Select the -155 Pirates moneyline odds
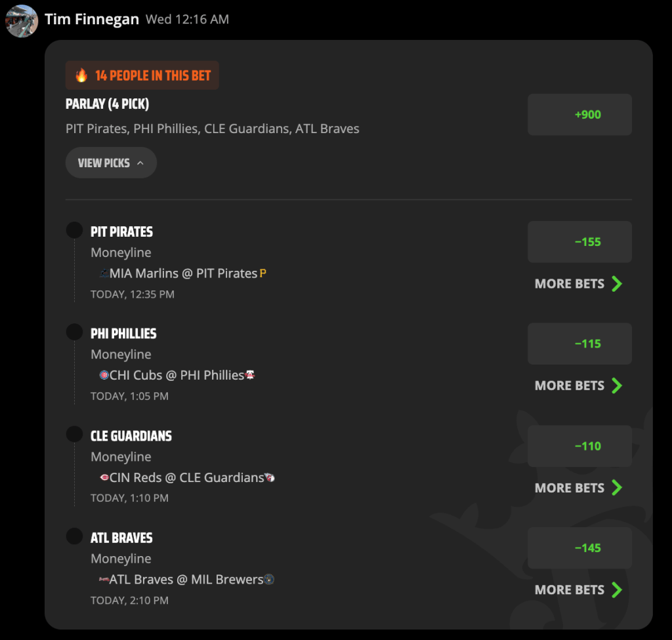The image size is (672, 640). (579, 241)
